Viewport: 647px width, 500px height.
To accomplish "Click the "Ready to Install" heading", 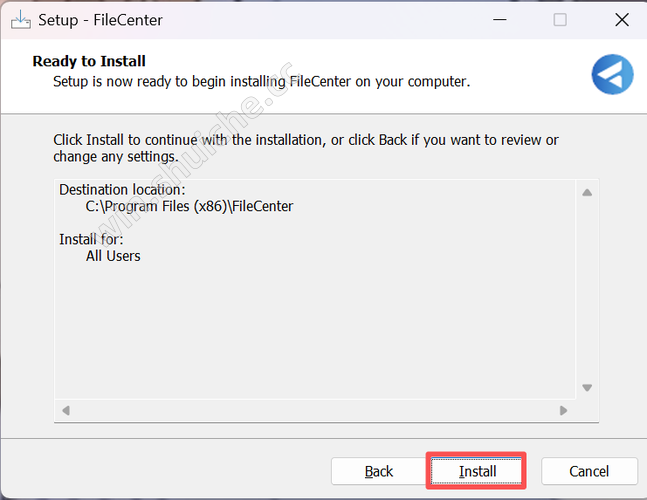I will pos(89,62).
